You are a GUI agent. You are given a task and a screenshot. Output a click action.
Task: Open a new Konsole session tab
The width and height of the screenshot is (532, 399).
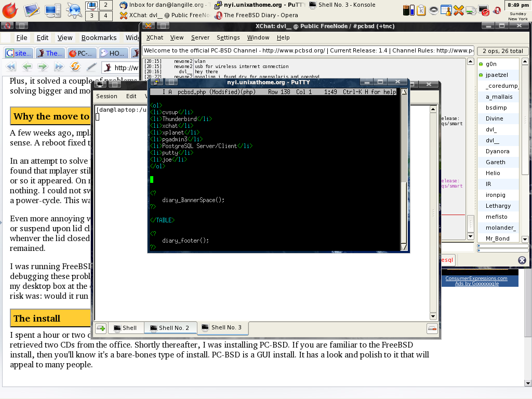(101, 328)
